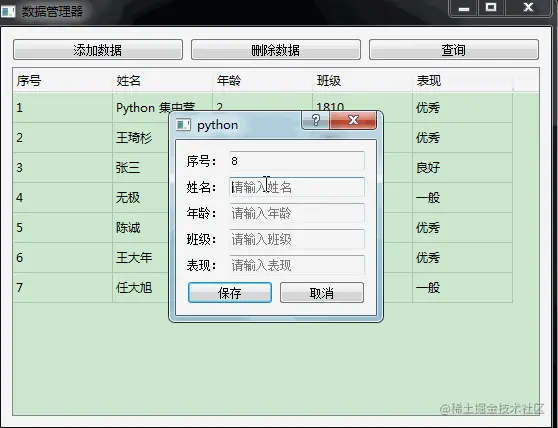
Task: Click the 年龄 column header
Action: click(x=263, y=81)
